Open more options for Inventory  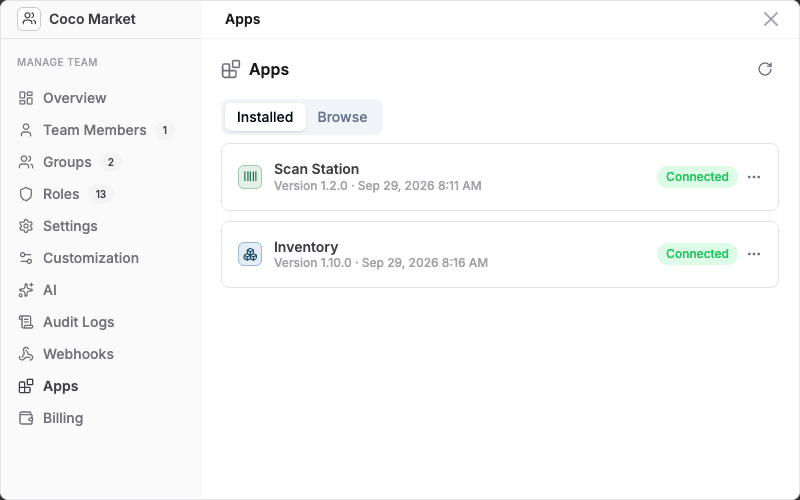click(x=754, y=254)
